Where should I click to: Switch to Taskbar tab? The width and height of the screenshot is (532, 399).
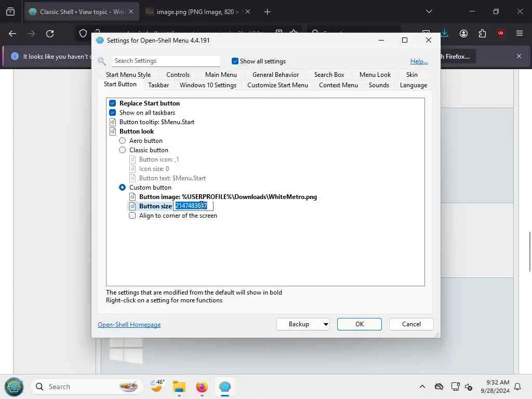pyautogui.click(x=158, y=85)
